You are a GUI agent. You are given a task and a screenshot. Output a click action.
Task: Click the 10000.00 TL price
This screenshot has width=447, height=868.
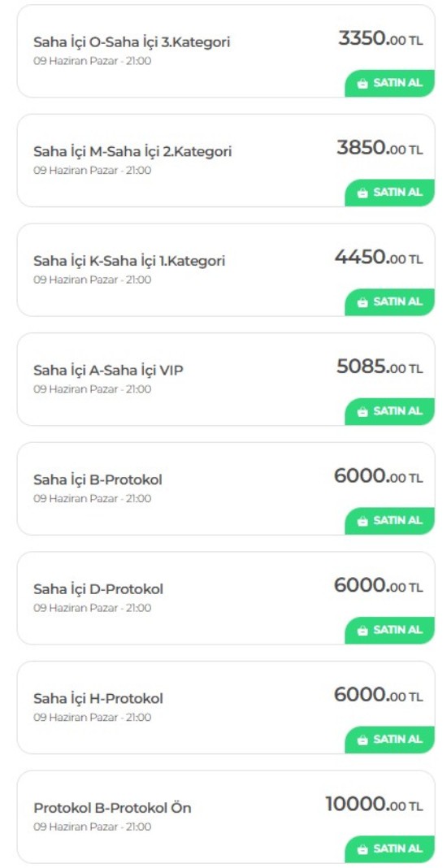click(375, 804)
